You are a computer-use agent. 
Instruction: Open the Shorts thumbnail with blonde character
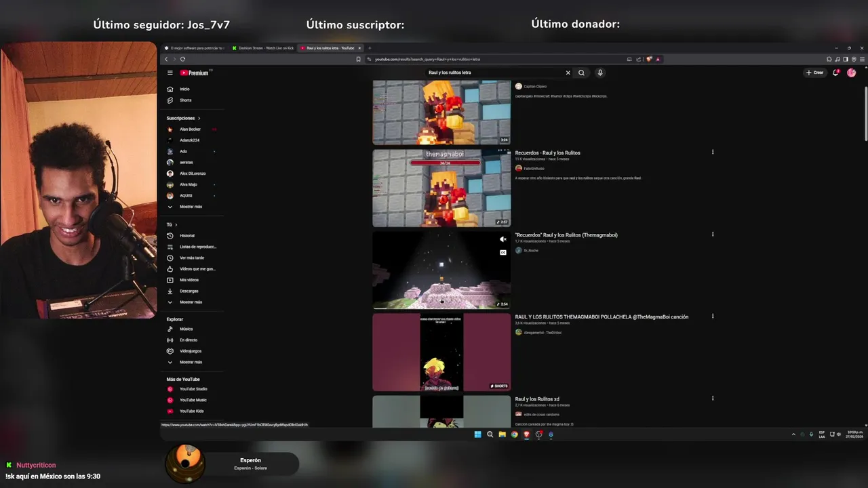(x=441, y=352)
